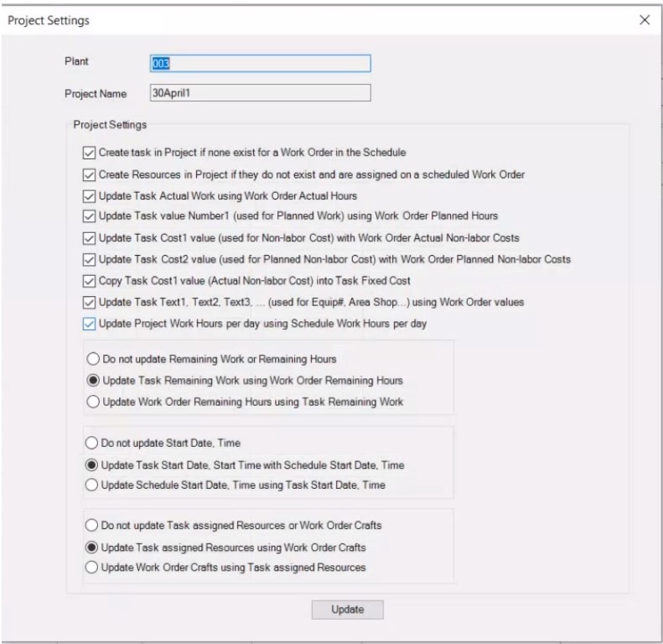Toggle Update Task Text1, Text2, Text3 checkbox
The image size is (663, 644).
[x=90, y=302]
